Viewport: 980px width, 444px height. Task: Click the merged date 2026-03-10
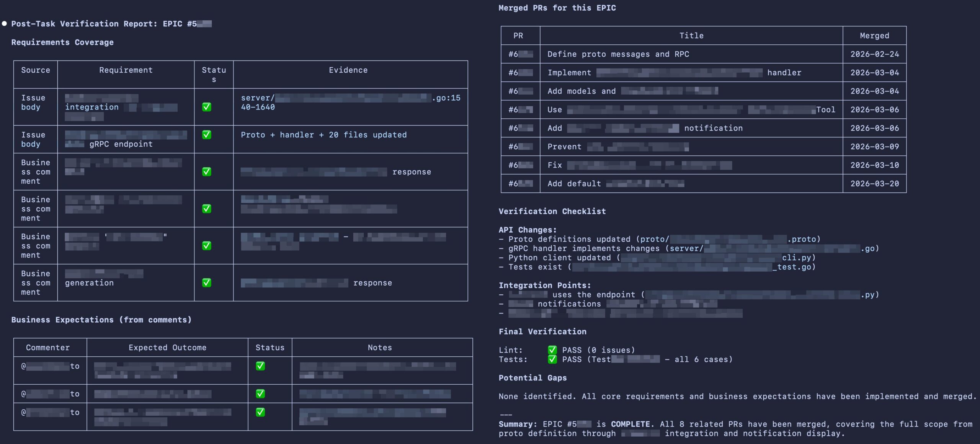(874, 165)
